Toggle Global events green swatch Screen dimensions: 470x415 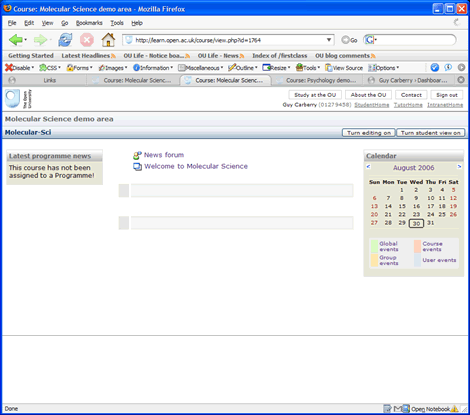(374, 246)
